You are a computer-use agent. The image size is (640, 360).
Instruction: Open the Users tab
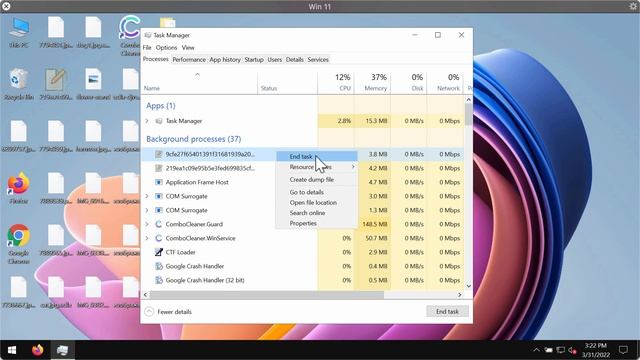[x=275, y=60]
